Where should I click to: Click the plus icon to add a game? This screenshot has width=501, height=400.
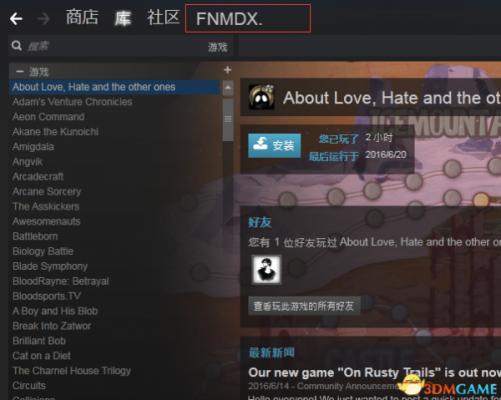coord(228,70)
